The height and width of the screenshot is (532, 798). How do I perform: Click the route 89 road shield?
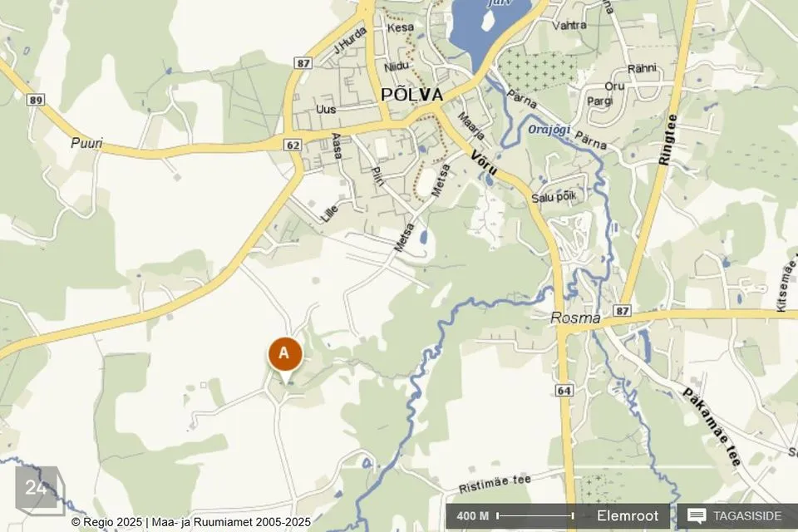tap(36, 100)
